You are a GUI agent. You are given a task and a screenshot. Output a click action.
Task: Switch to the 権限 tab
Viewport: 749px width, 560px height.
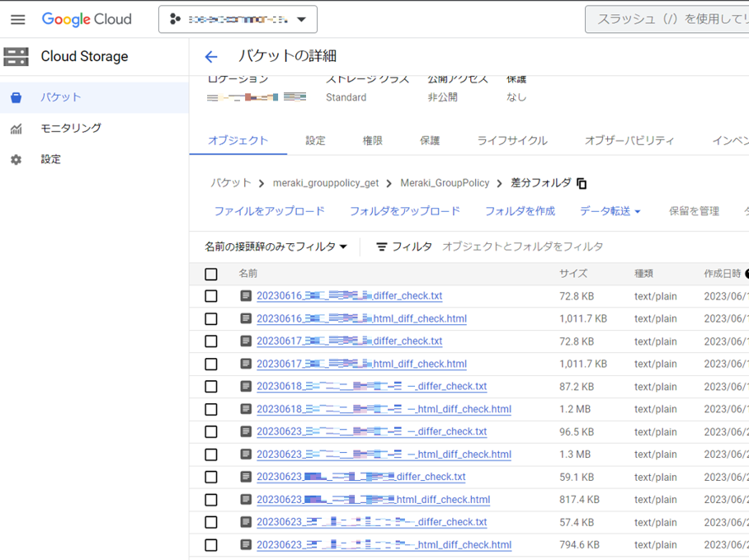click(x=373, y=140)
